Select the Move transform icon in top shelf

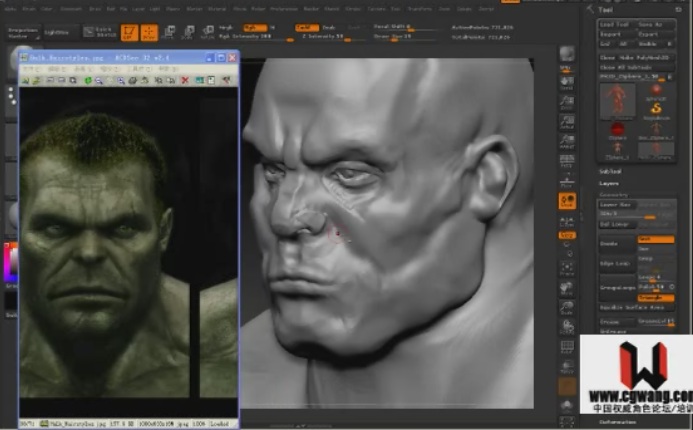[x=169, y=32]
